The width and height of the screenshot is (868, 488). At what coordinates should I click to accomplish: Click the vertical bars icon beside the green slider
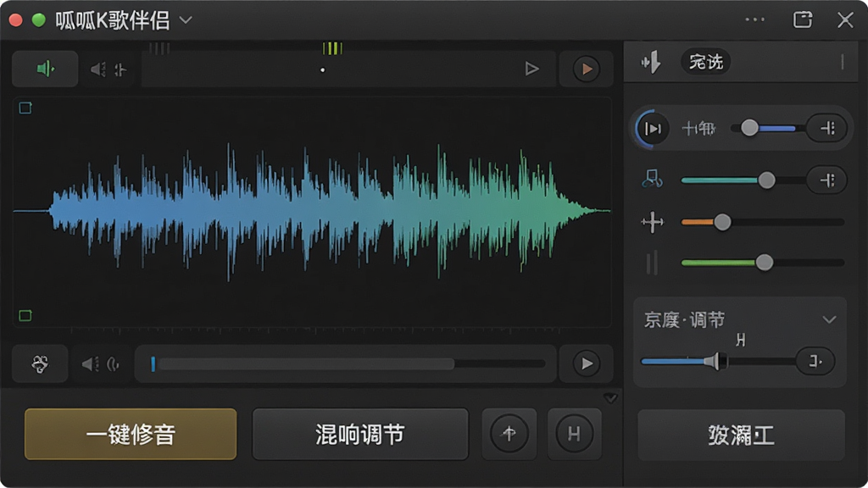652,263
